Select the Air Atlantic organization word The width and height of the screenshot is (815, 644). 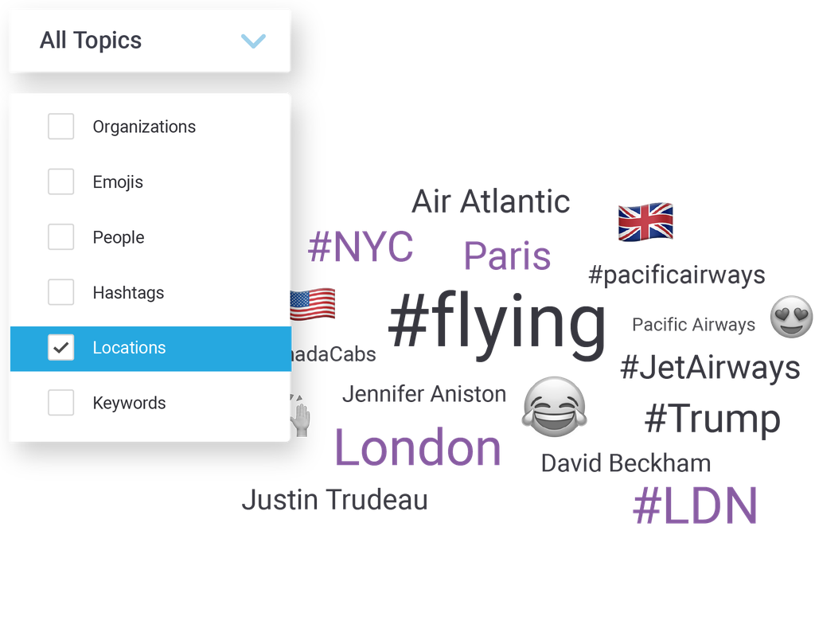490,201
